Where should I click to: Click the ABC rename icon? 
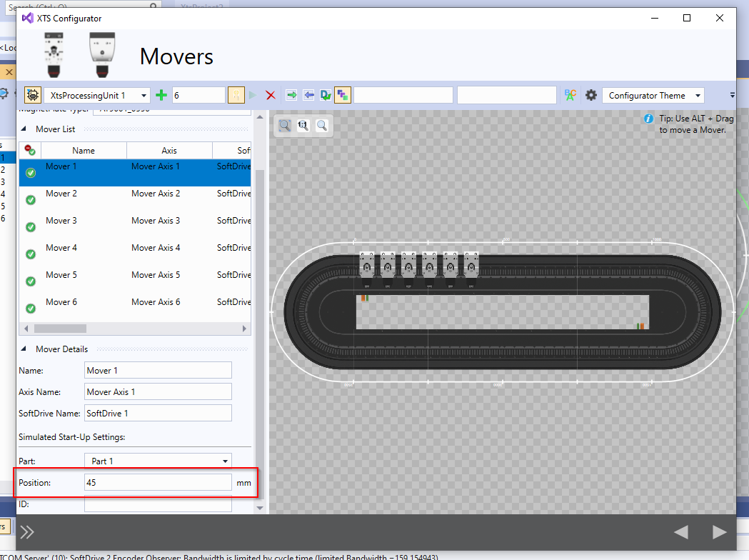(570, 95)
